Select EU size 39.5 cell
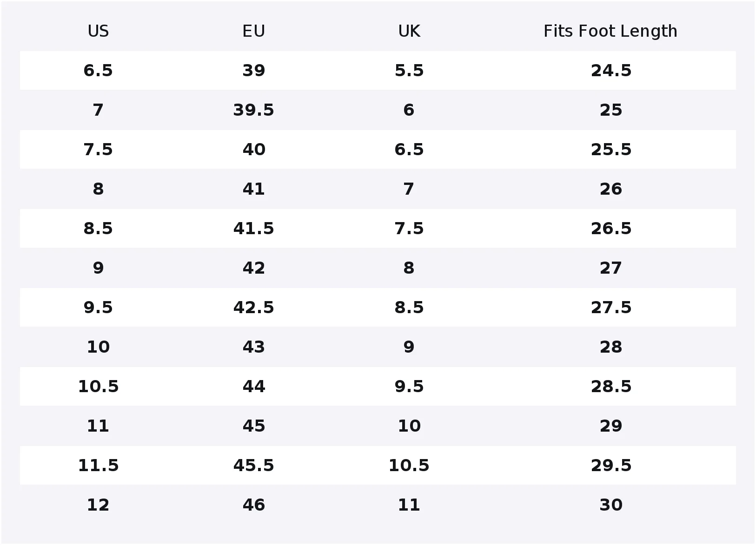Viewport: 756px width, 545px height. pos(253,110)
